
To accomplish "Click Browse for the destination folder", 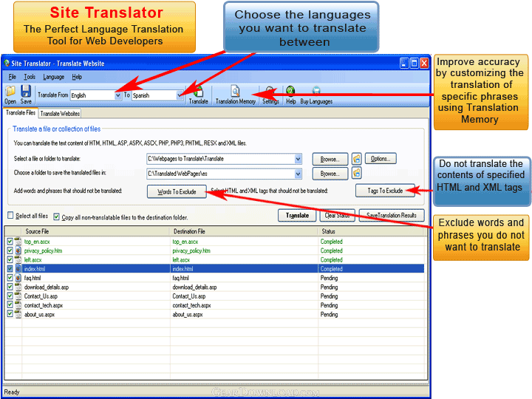I will 330,174.
